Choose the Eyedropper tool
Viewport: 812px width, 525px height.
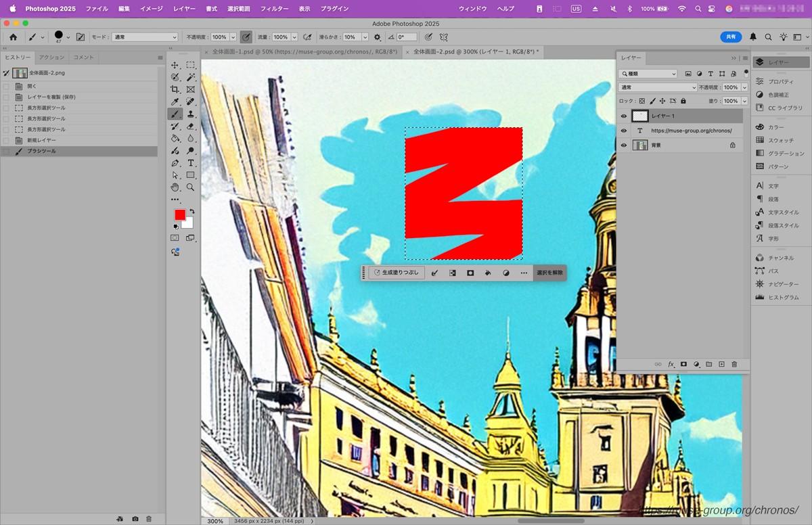175,101
